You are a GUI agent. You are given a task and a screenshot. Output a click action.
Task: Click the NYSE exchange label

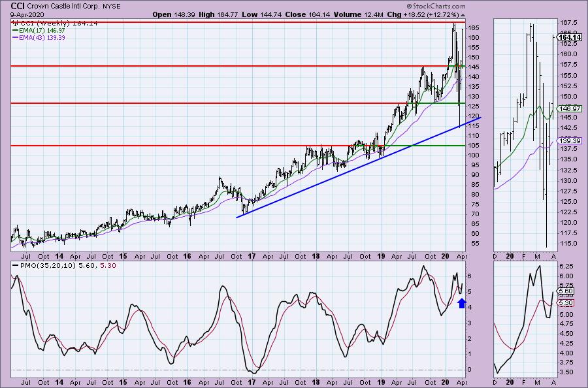[111, 7]
